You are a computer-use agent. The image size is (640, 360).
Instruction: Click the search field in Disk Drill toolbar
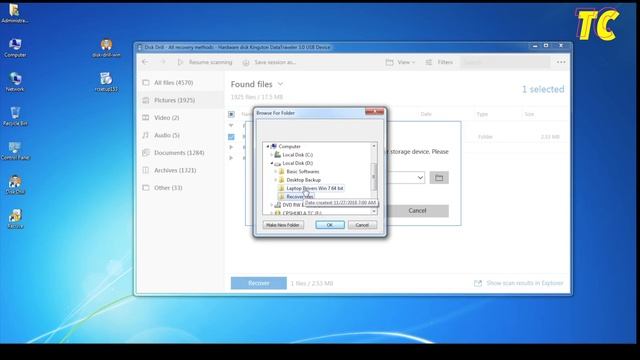(505, 62)
